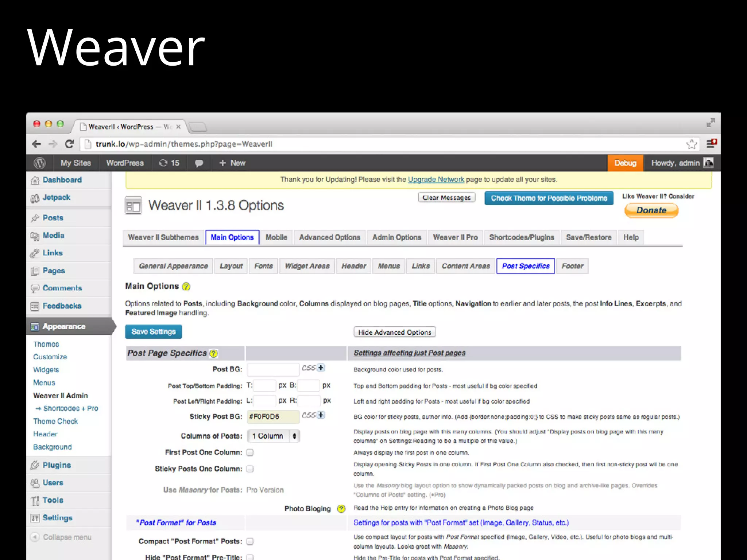Viewport: 747px width, 560px height.
Task: Open the WordPress site menu in admin bar
Action: pyautogui.click(x=125, y=163)
